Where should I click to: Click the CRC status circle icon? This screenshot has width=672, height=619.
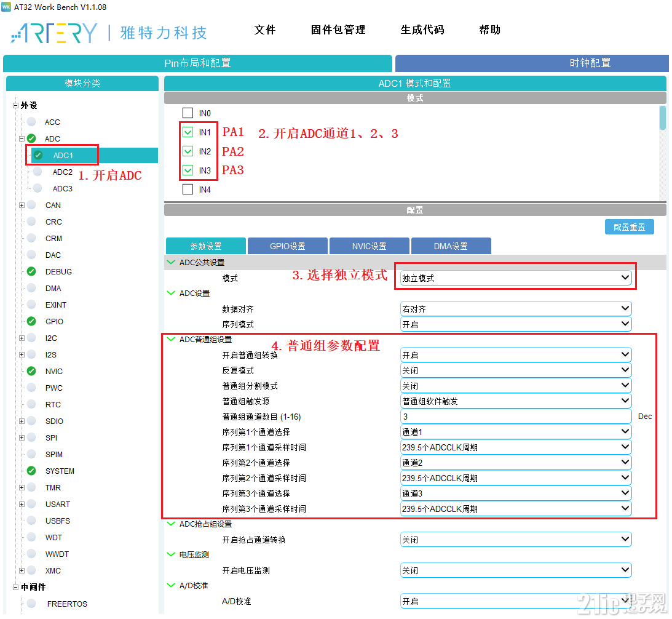(x=31, y=222)
